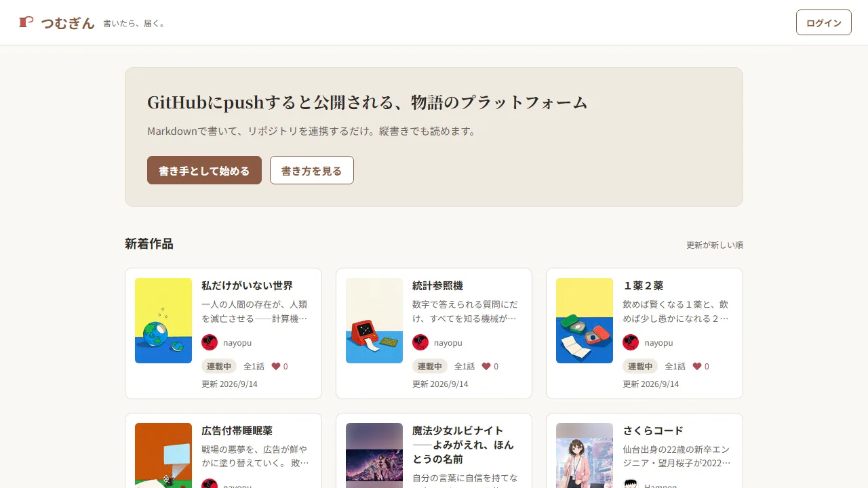Image resolution: width=868 pixels, height=488 pixels.
Task: Click 連載中 badge on 統計参照機 card
Action: 430,366
